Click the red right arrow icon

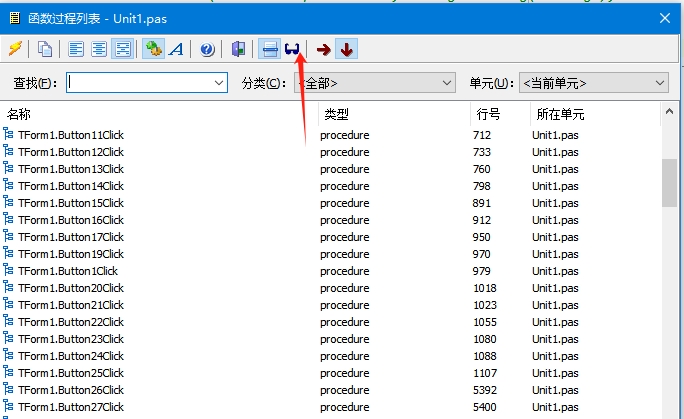pos(323,49)
